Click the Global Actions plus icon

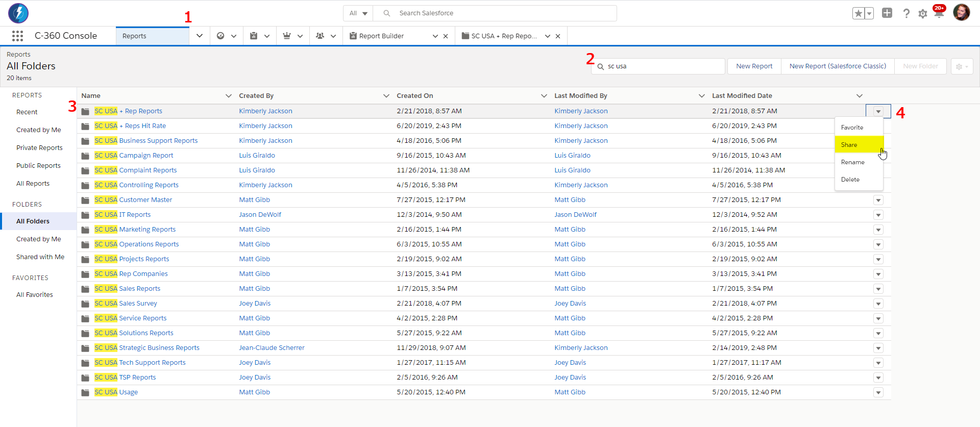pyautogui.click(x=887, y=13)
